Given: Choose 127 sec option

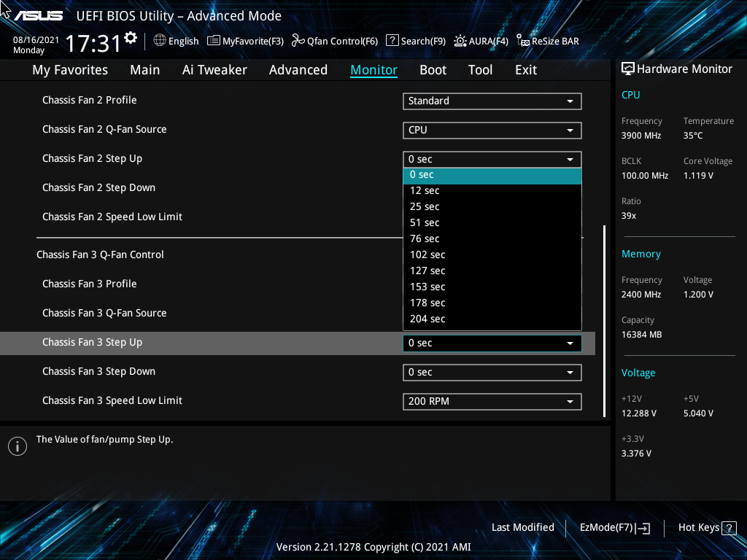Looking at the screenshot, I should click(492, 271).
